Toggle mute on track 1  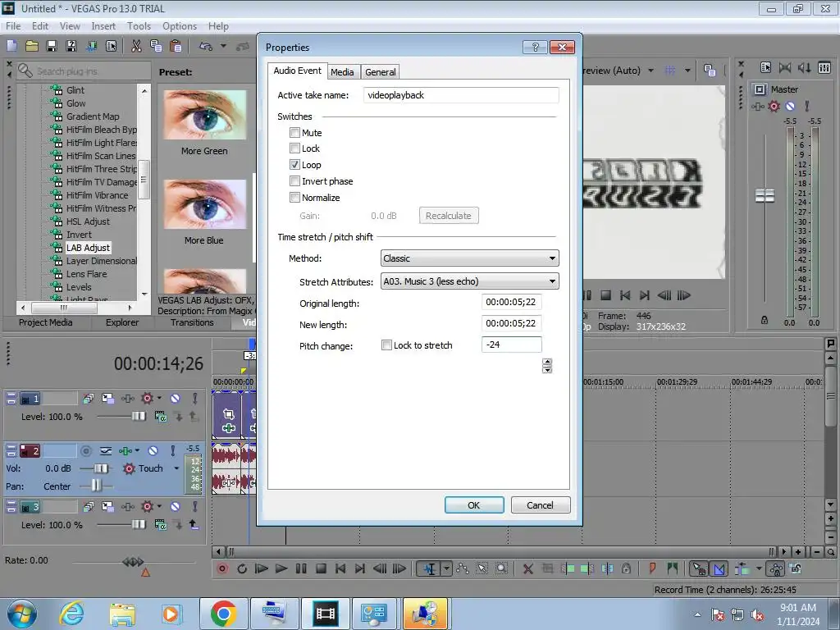[x=176, y=398]
